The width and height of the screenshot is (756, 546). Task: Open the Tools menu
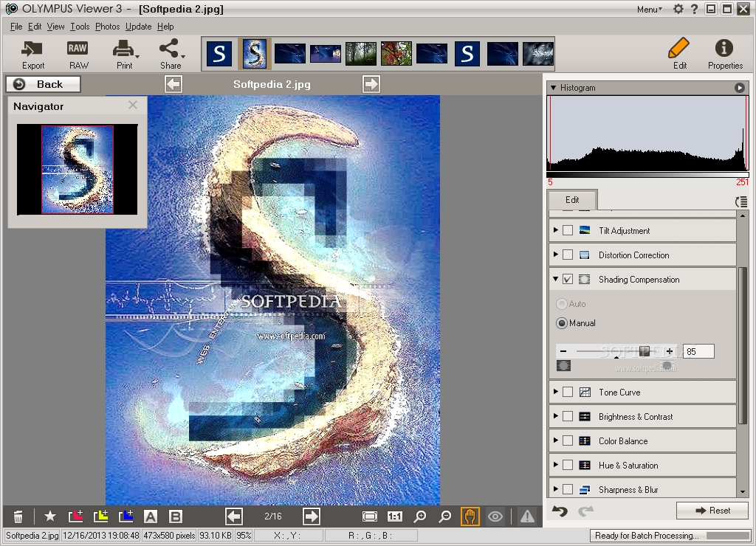pyautogui.click(x=80, y=27)
